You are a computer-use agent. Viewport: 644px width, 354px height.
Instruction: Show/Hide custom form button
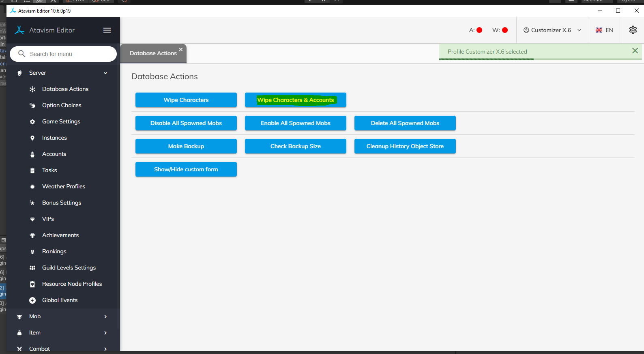[x=186, y=169]
